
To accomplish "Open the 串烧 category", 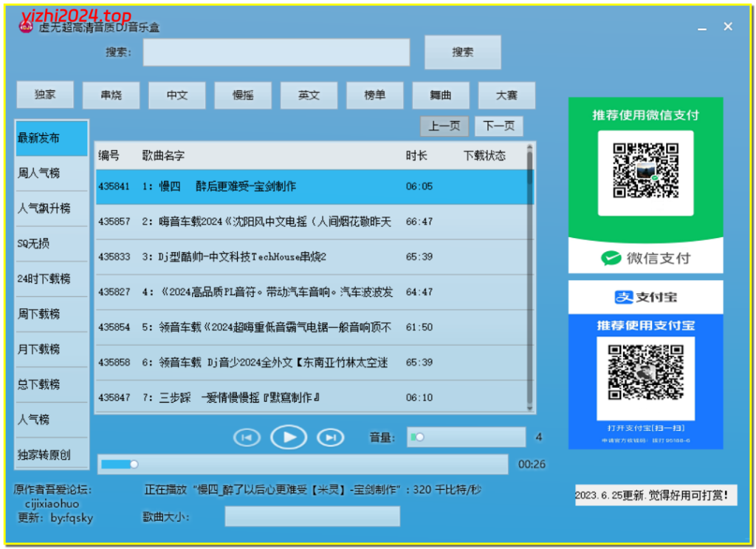I will pyautogui.click(x=111, y=95).
